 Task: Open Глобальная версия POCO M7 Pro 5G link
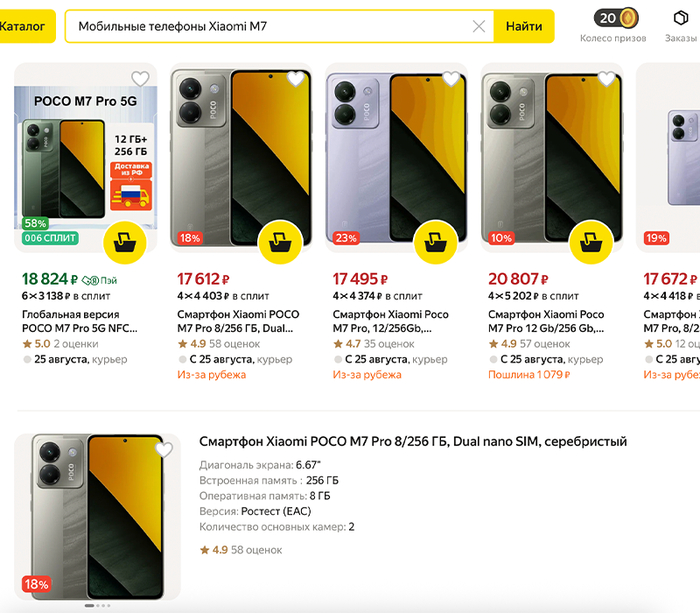(x=80, y=321)
